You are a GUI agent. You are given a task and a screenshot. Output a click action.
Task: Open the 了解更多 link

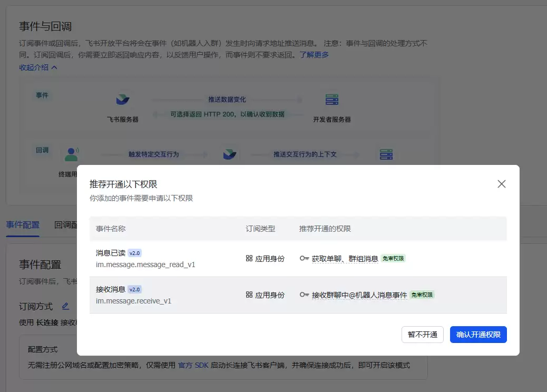click(x=314, y=55)
